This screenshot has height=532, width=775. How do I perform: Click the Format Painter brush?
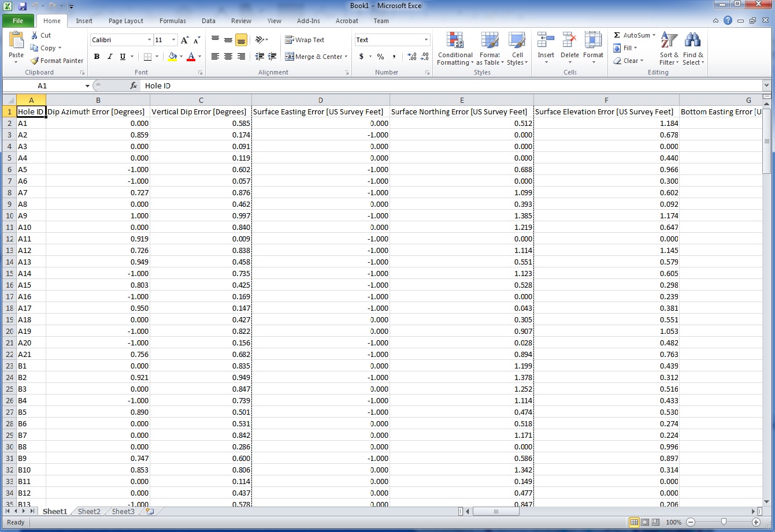coord(35,61)
